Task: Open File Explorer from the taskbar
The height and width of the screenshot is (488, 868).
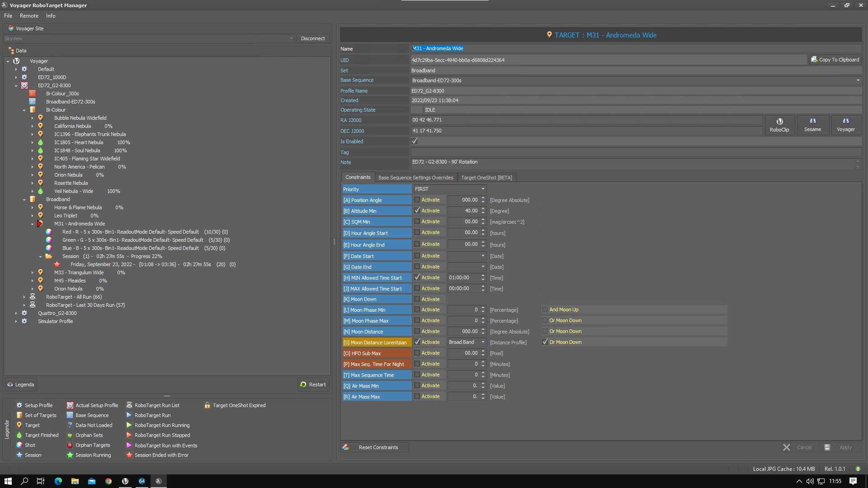Action: (75, 481)
